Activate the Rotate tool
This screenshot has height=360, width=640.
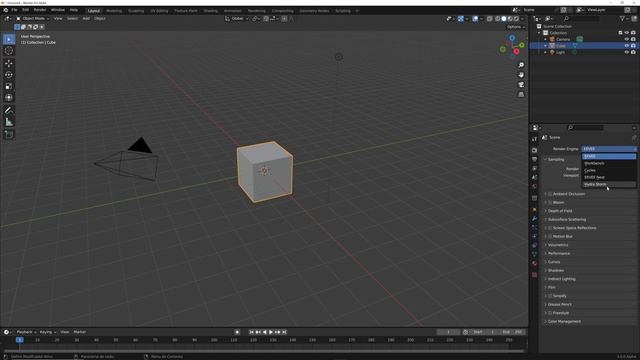coord(9,75)
